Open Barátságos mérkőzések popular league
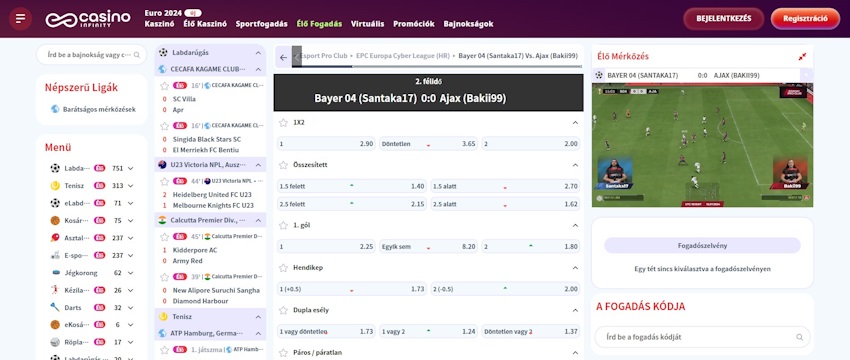The width and height of the screenshot is (850, 360). (99, 109)
